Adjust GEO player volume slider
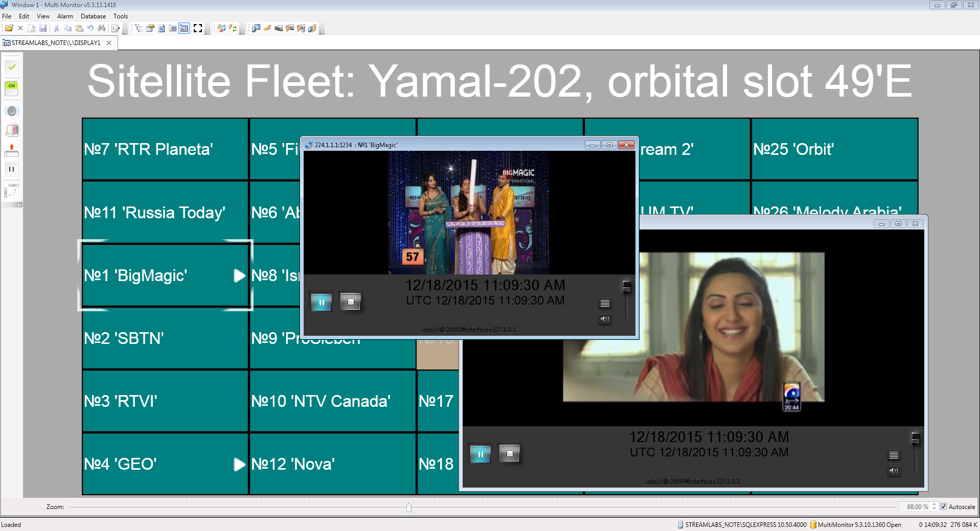The width and height of the screenshot is (980, 531). point(916,438)
